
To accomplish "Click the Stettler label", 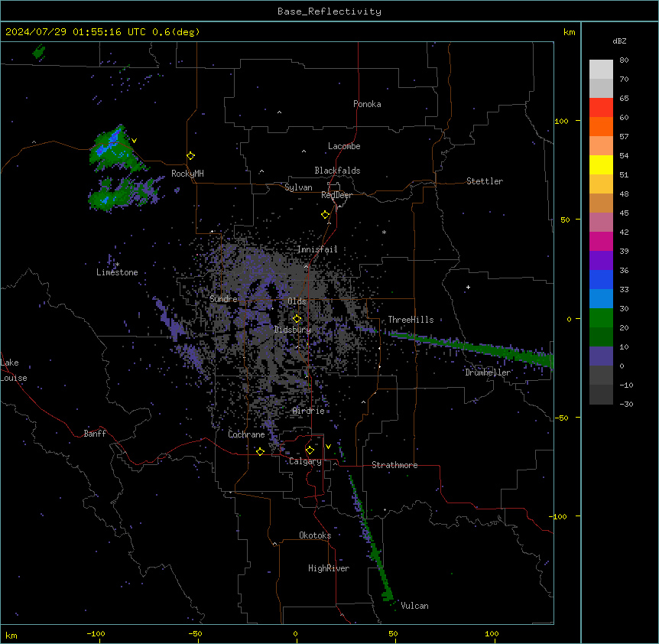I will [x=484, y=181].
